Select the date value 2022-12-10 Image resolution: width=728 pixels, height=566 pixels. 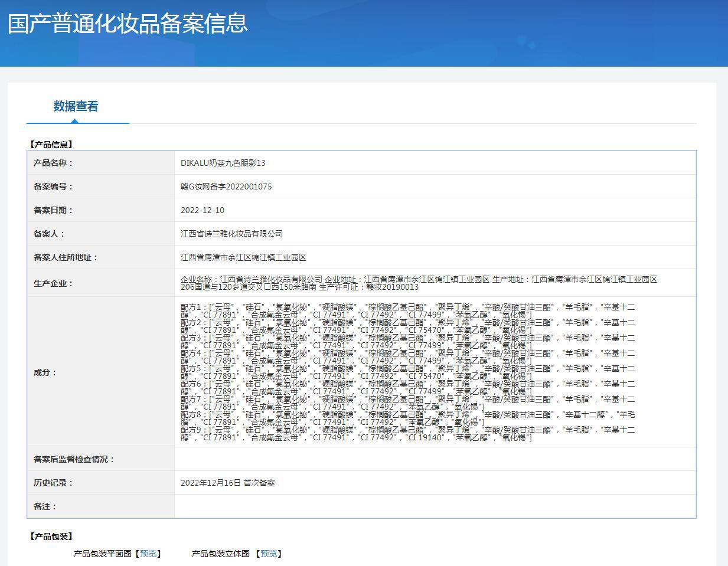coord(203,210)
